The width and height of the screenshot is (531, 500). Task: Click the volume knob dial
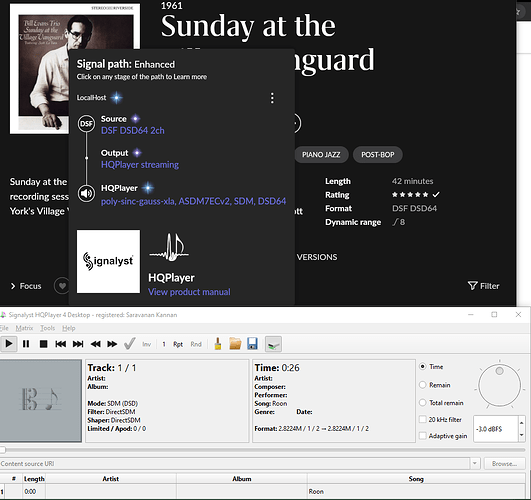coord(500,385)
